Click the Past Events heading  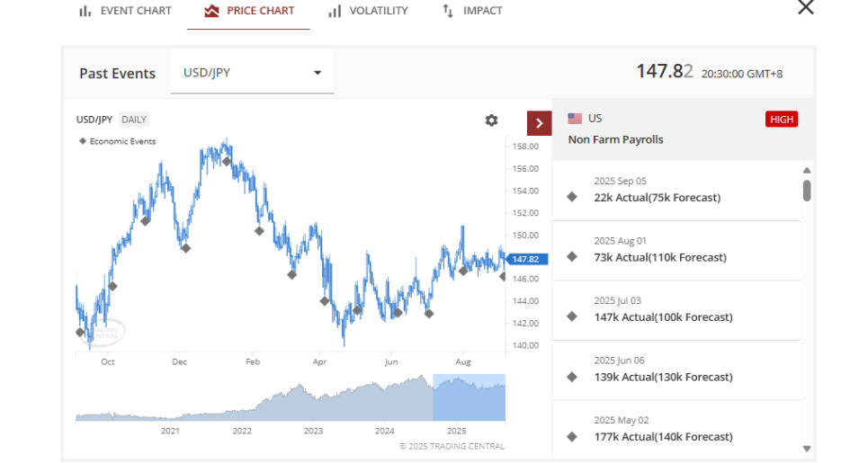(117, 74)
